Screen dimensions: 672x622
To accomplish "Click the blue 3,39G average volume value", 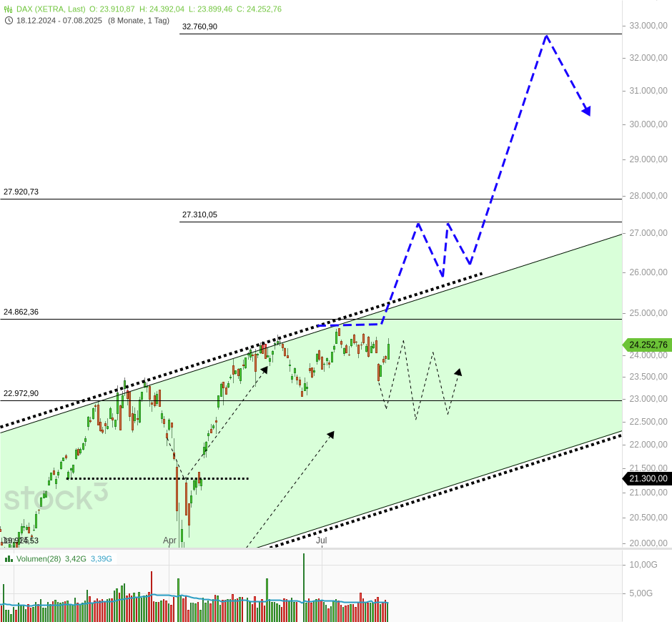I will (101, 559).
